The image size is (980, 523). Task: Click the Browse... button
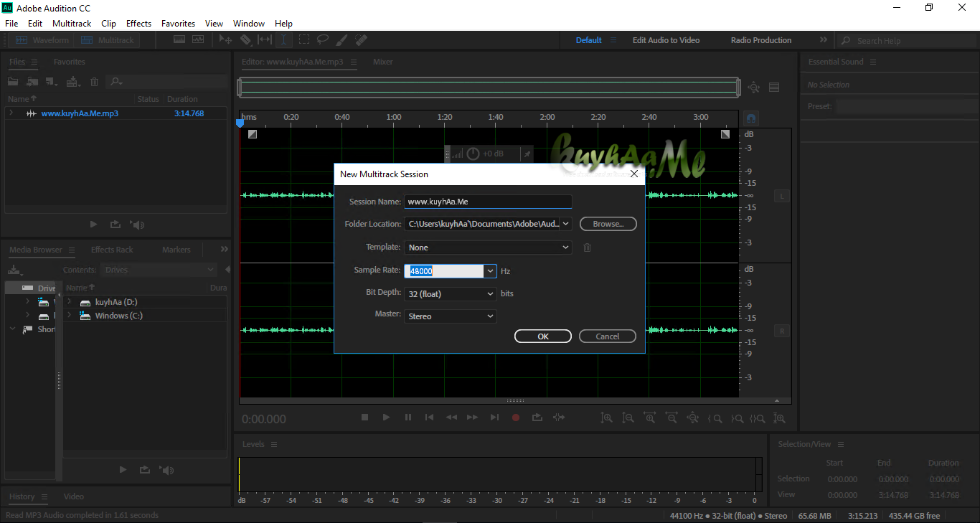coord(608,224)
